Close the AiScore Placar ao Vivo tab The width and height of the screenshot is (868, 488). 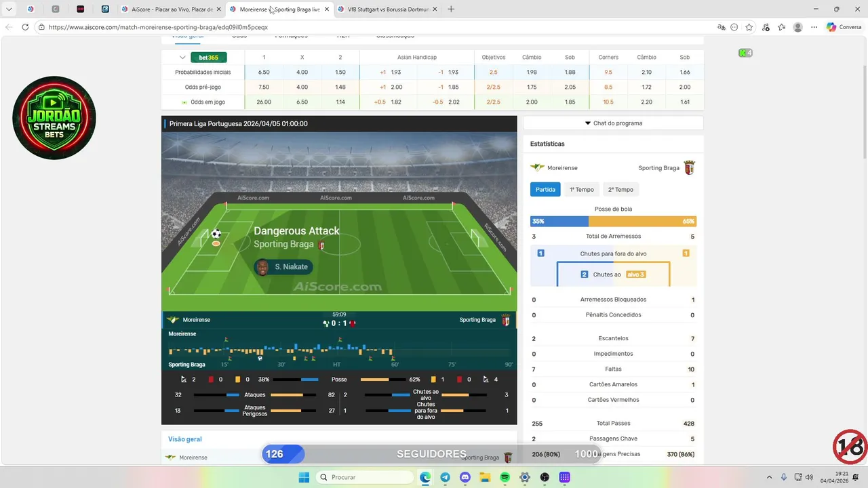tap(218, 9)
